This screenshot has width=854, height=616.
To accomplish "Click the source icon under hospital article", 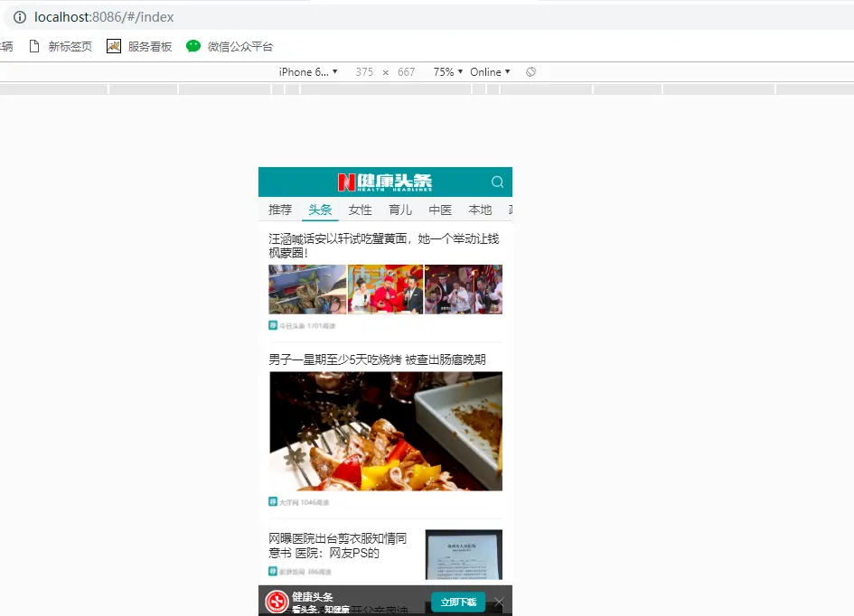I will (x=273, y=572).
